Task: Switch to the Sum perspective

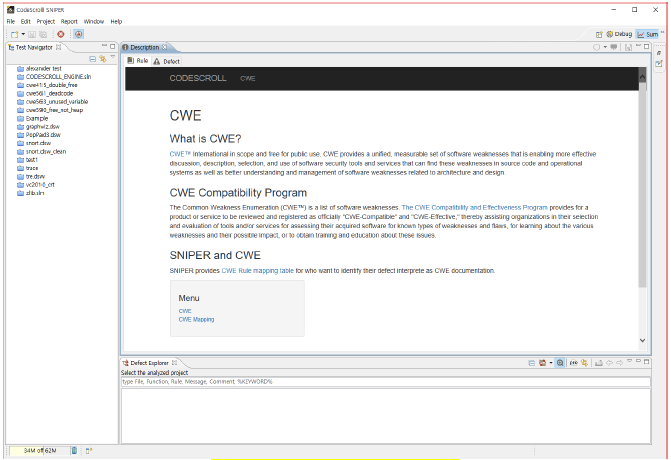Action: [648, 34]
